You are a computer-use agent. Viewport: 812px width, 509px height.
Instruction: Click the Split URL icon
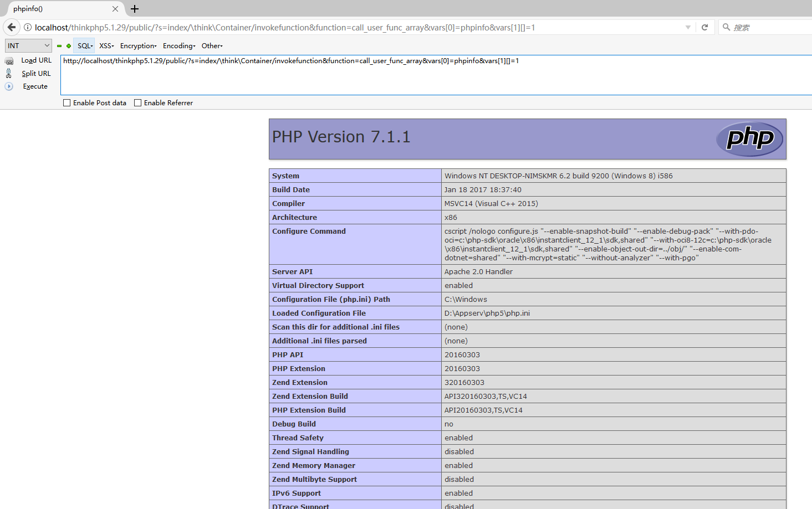pyautogui.click(x=9, y=73)
